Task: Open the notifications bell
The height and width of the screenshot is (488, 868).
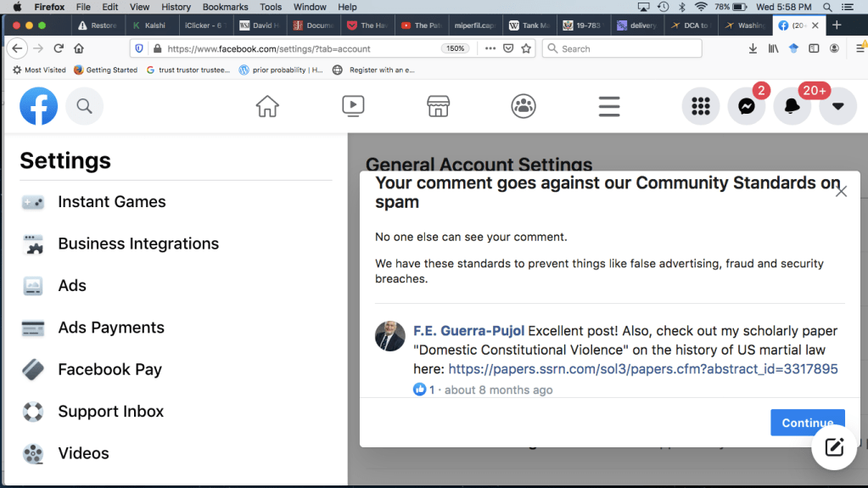Action: (x=792, y=107)
